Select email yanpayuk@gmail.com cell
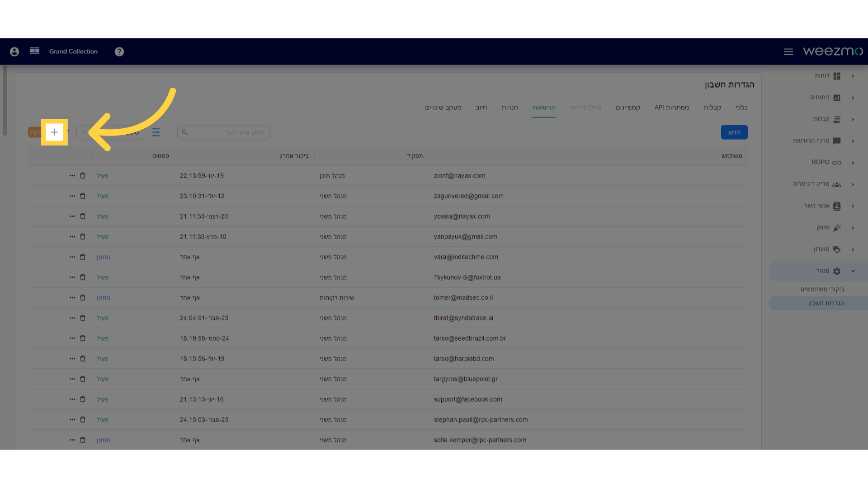The image size is (868, 488). pyautogui.click(x=466, y=236)
